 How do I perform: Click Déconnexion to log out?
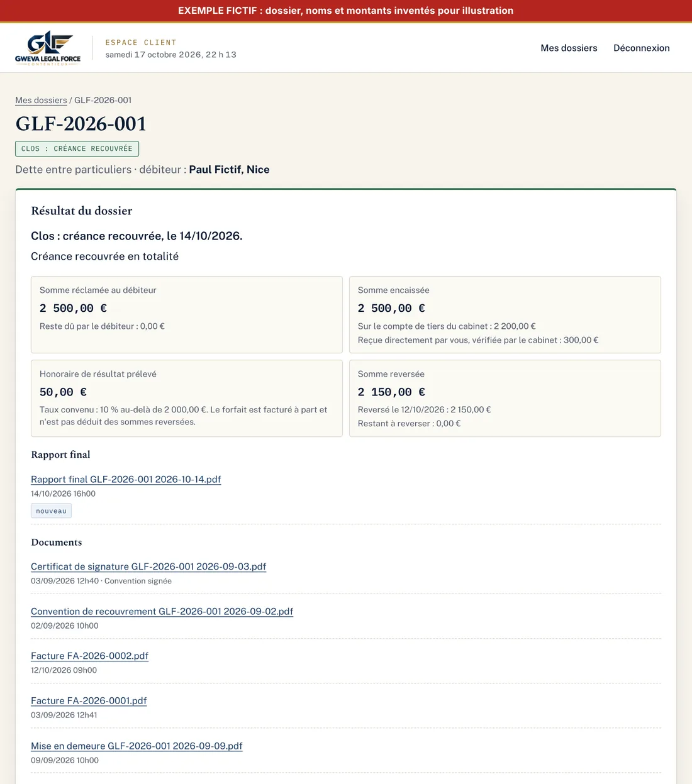(641, 48)
